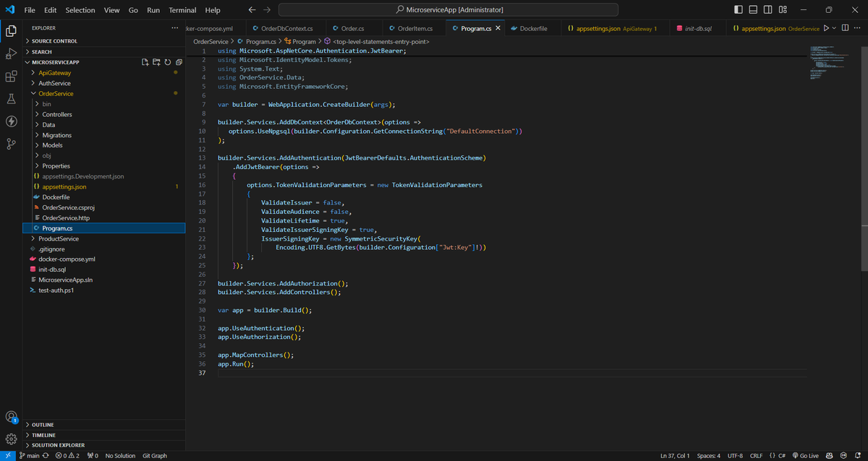Change end of line sequence CRLF
This screenshot has height=461, width=868.
pyautogui.click(x=757, y=456)
